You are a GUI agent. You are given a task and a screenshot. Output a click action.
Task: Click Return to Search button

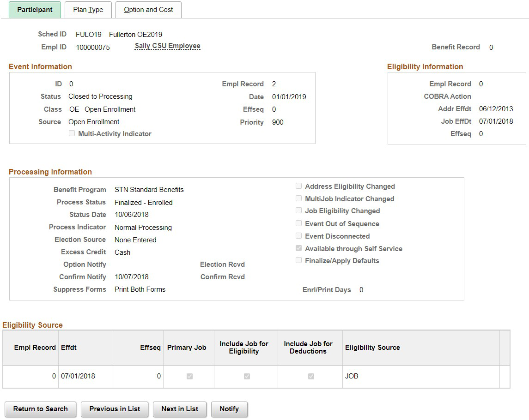[x=41, y=409]
